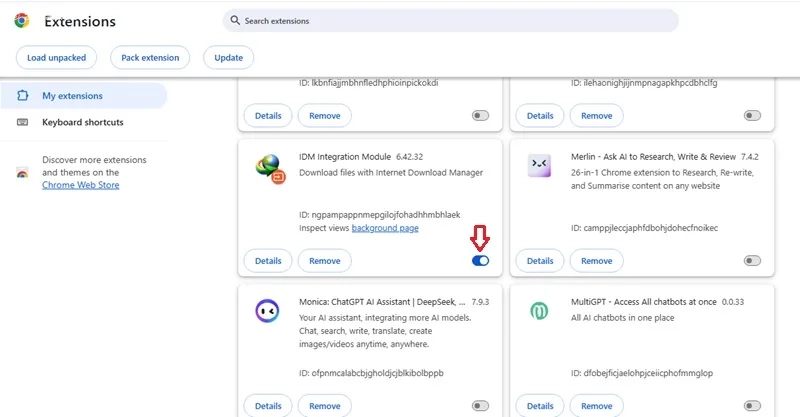
Task: Click the MultiGPT extension icon
Action: (539, 310)
